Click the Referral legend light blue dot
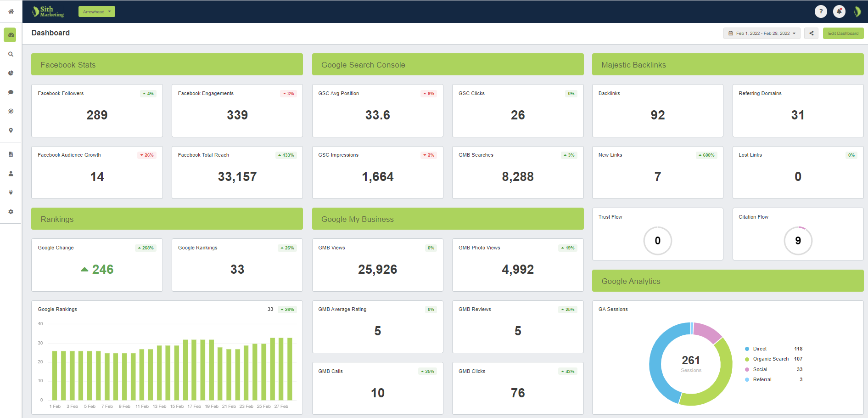Screen dimensions: 868x418 747,379
